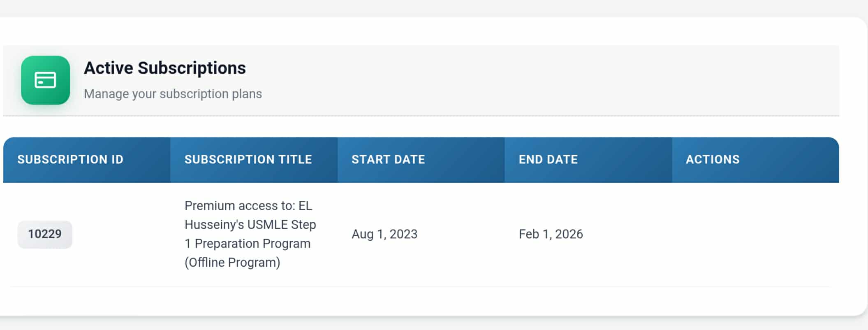Select the SUBSCRIPTION TITLE column header

tap(248, 160)
